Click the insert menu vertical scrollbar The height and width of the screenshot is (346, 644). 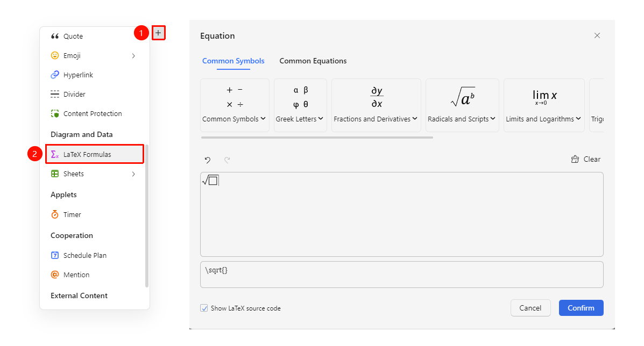(x=147, y=216)
